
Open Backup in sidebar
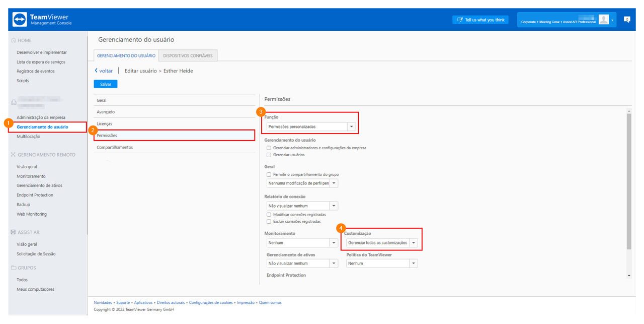[x=23, y=205]
